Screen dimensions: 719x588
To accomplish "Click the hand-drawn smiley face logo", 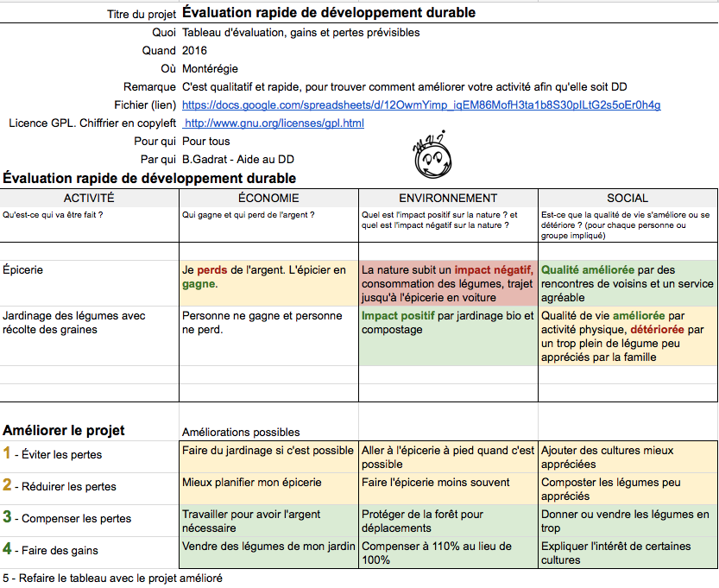I will (x=433, y=155).
